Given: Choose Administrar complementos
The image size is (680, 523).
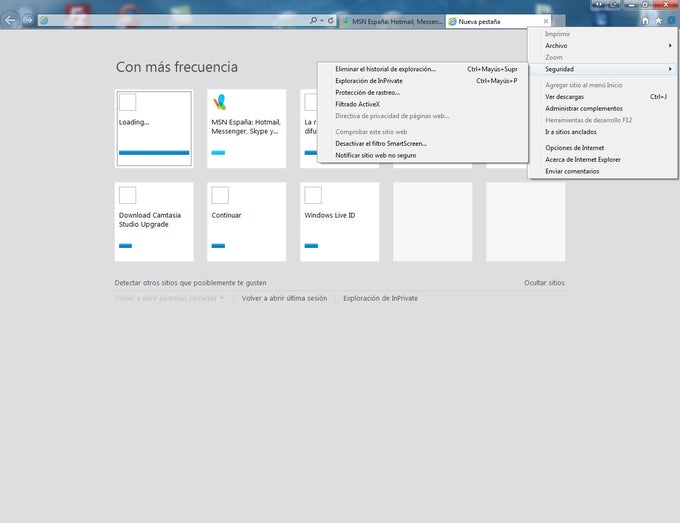Looking at the screenshot, I should click(603, 108).
